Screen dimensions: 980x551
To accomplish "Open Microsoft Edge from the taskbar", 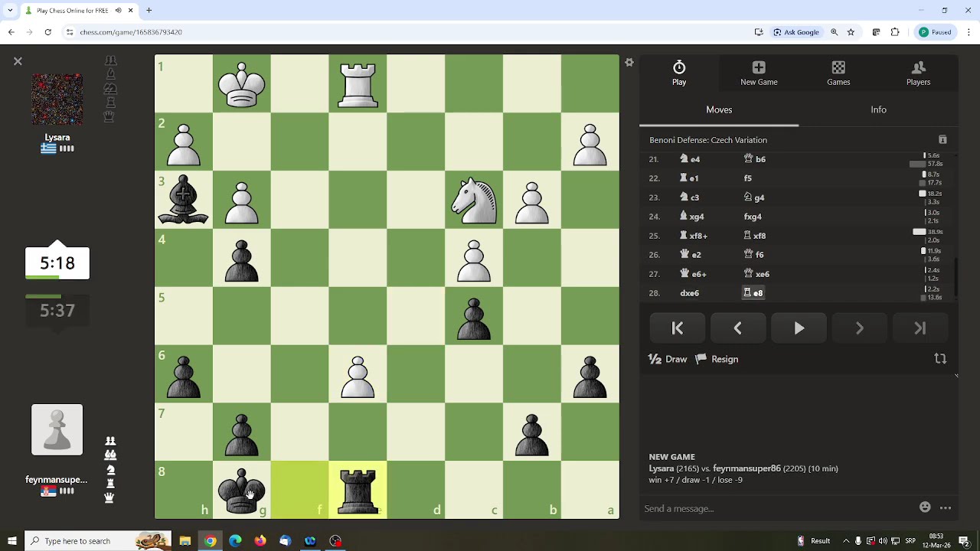I will pos(235,541).
